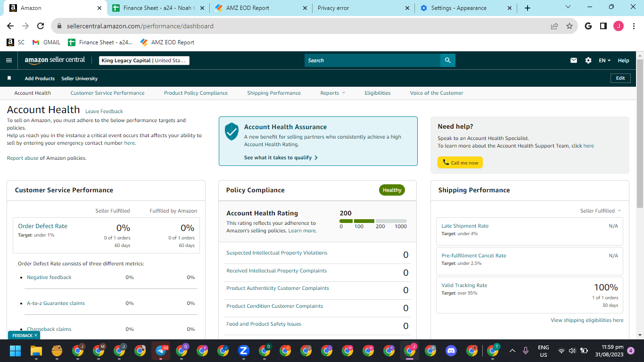Image resolution: width=644 pixels, height=362 pixels.
Task: Open the Chrome three-dot menu
Action: coord(633,26)
